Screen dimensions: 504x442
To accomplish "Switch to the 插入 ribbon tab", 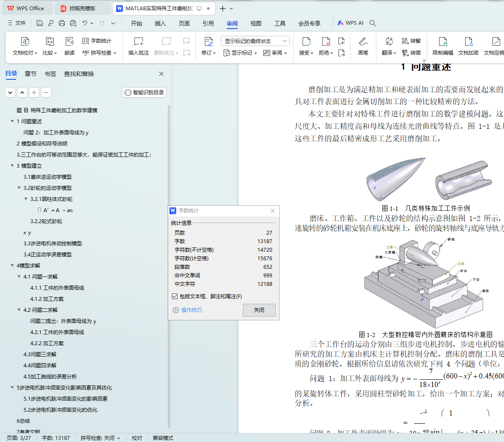I will click(160, 23).
